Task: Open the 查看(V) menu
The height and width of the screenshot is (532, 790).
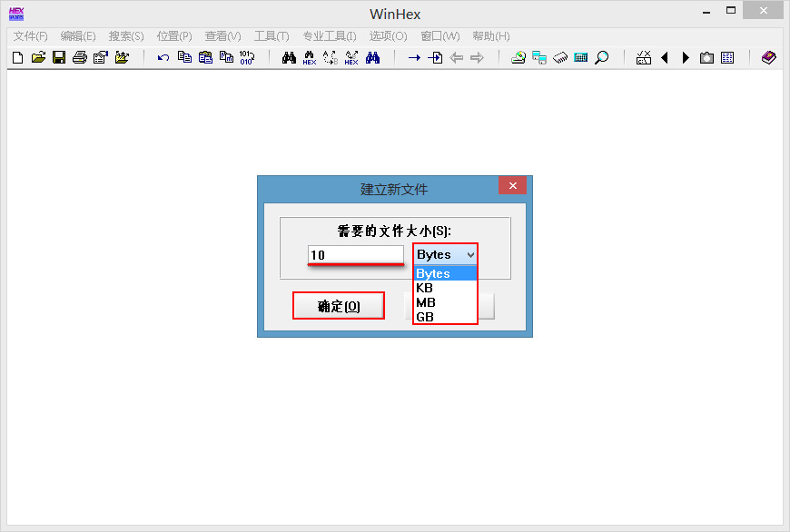Action: (222, 36)
